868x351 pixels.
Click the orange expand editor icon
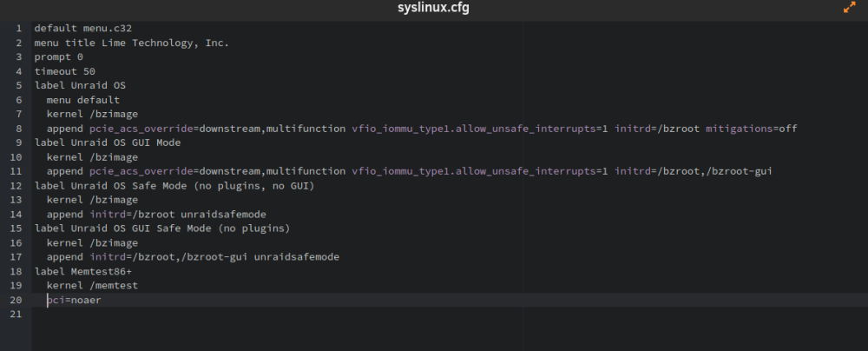pyautogui.click(x=849, y=8)
